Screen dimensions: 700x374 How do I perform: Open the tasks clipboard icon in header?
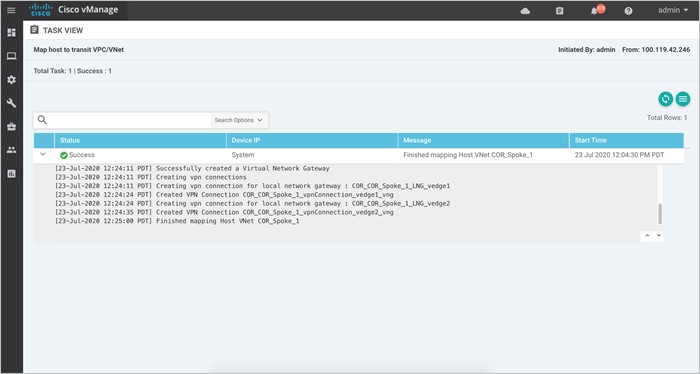559,11
